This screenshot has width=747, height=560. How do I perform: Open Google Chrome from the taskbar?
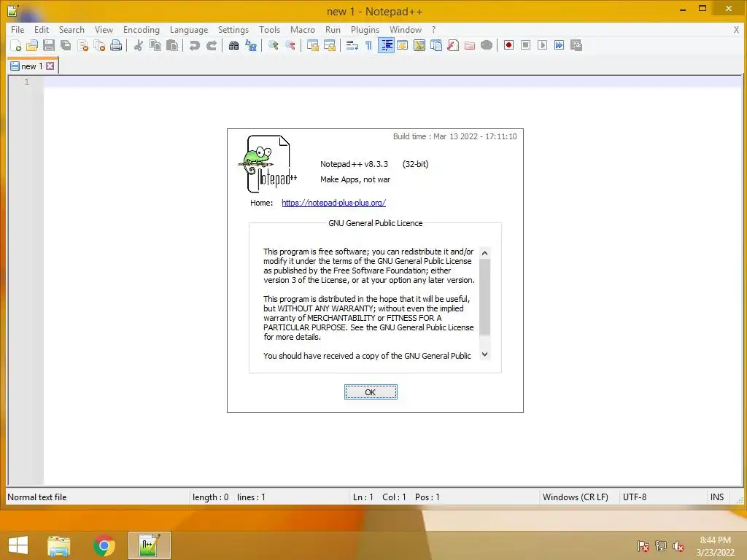pyautogui.click(x=104, y=545)
